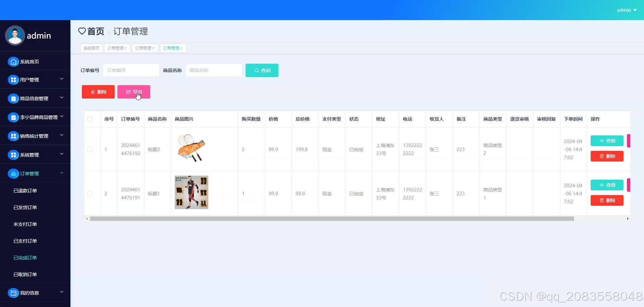
Task: Collapse the 订单管理 menu chevron
Action: 62,173
